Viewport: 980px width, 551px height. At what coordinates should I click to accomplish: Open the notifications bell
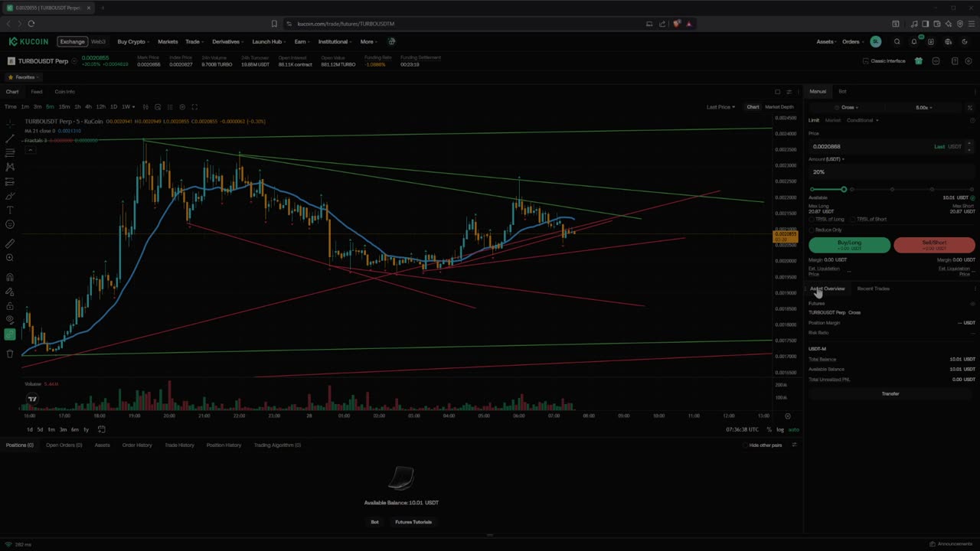[913, 41]
